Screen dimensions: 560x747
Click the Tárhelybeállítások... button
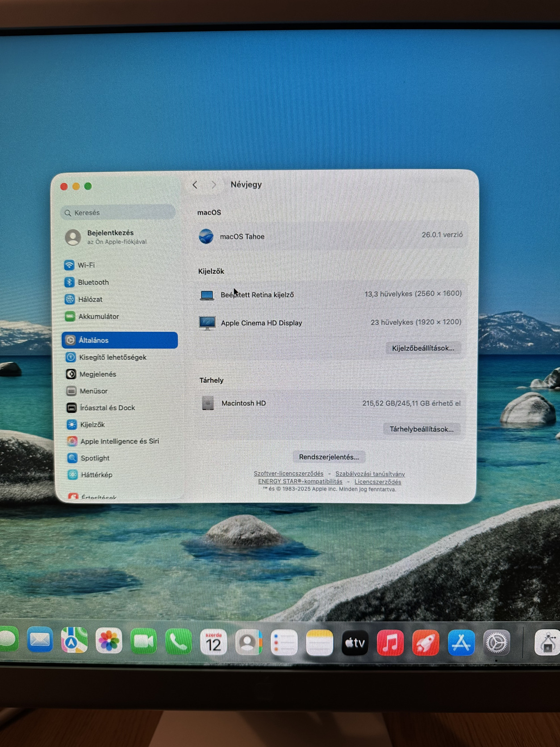click(x=422, y=429)
